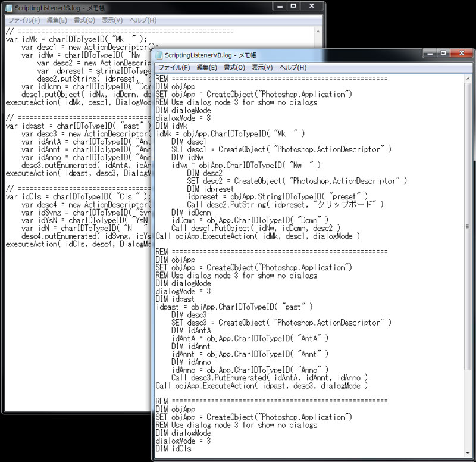Click line 'idAntA = objApp.CharIDToTypeID( "AntA" )'
Image resolution: width=476 pixels, height=462 pixels.
250,338
